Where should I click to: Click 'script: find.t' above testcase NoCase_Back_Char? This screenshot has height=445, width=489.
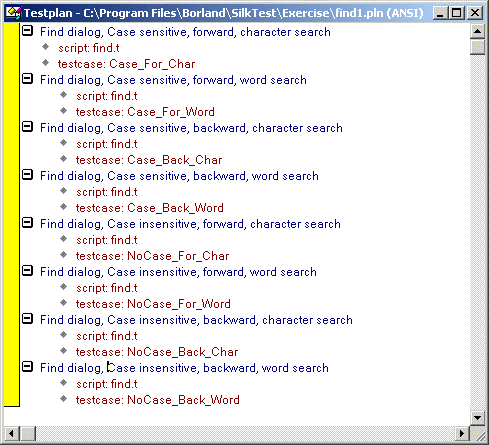click(x=107, y=336)
